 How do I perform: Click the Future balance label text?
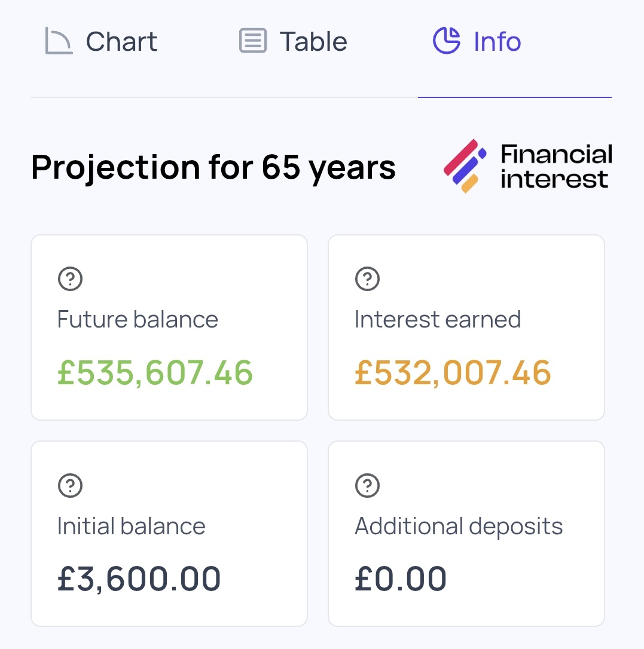(138, 319)
